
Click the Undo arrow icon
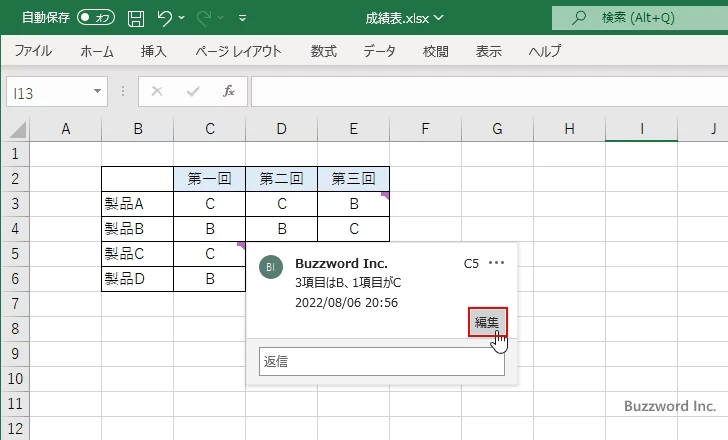(x=164, y=18)
